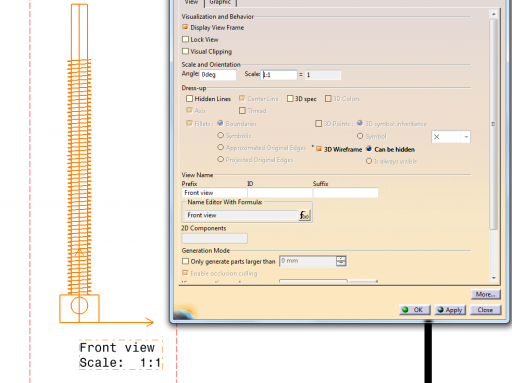Click the Close button in dialog

point(486,310)
